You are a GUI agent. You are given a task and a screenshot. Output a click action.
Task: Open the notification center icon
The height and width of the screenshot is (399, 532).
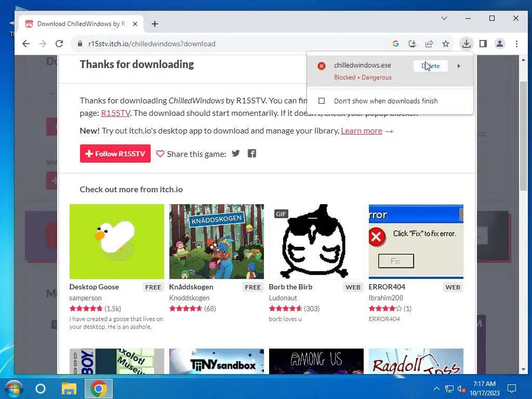coord(512,389)
